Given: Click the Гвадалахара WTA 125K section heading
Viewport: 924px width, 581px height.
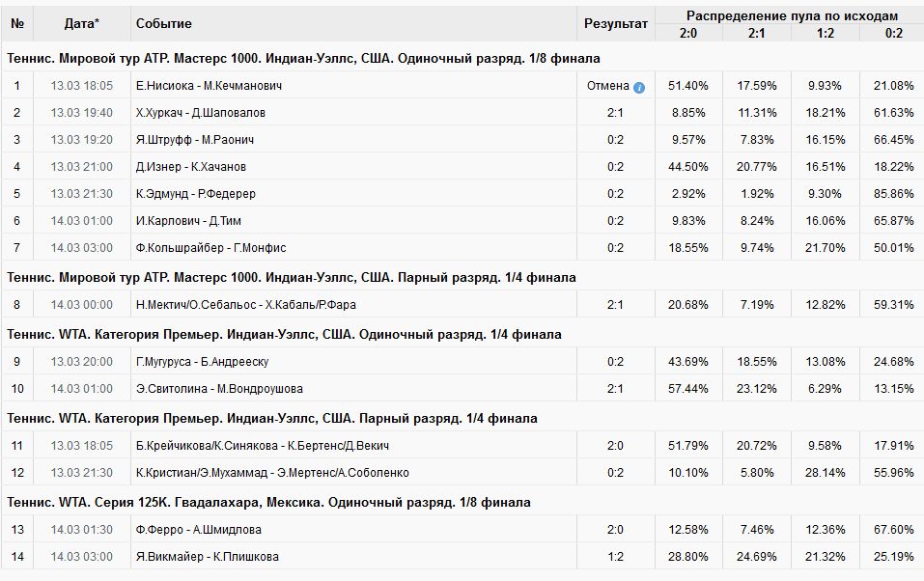Looking at the screenshot, I should click(x=268, y=502).
